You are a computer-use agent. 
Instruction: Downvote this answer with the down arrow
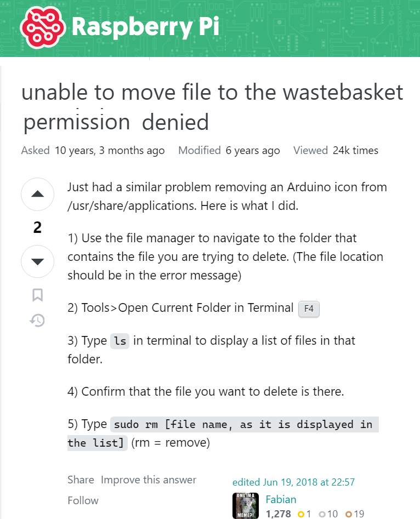37,261
